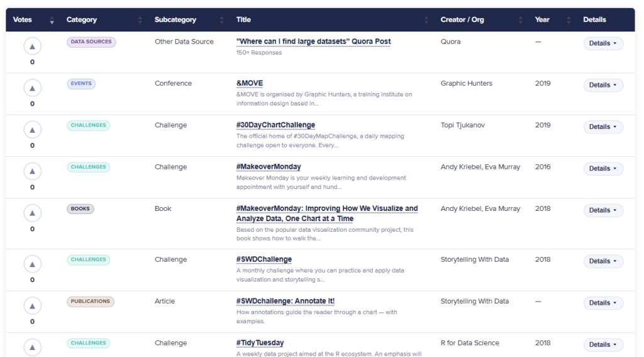Upvote the #MakeoverMonday book entry

[x=33, y=213]
